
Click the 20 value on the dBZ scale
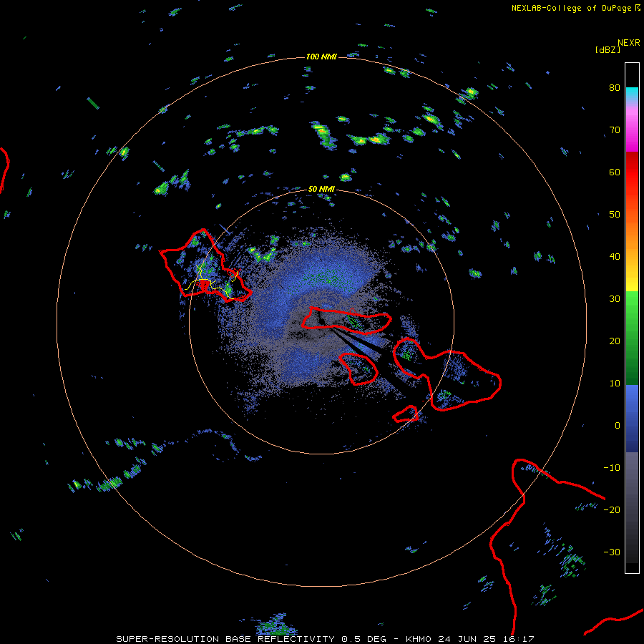pyautogui.click(x=615, y=341)
